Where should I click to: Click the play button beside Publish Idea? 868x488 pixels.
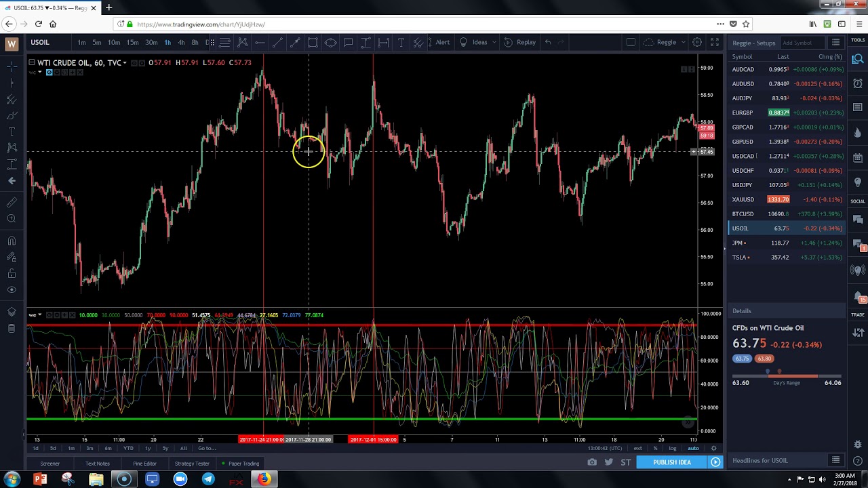click(x=715, y=462)
